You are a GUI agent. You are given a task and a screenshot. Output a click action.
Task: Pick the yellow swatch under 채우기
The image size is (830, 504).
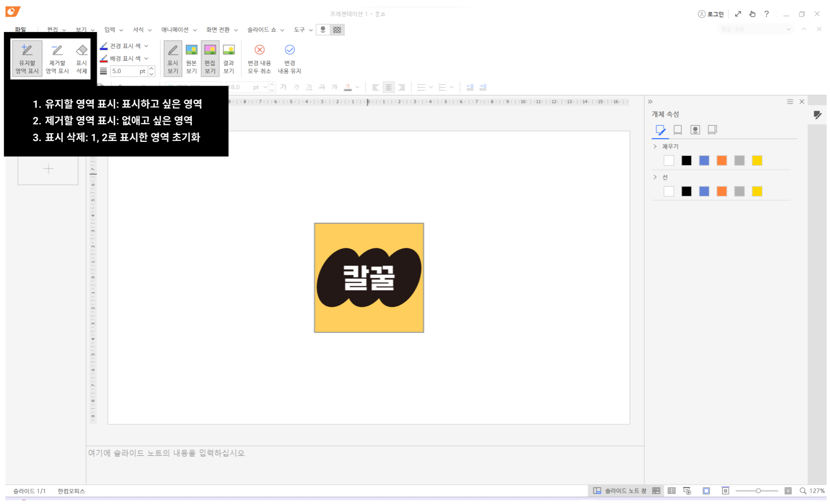click(x=757, y=160)
